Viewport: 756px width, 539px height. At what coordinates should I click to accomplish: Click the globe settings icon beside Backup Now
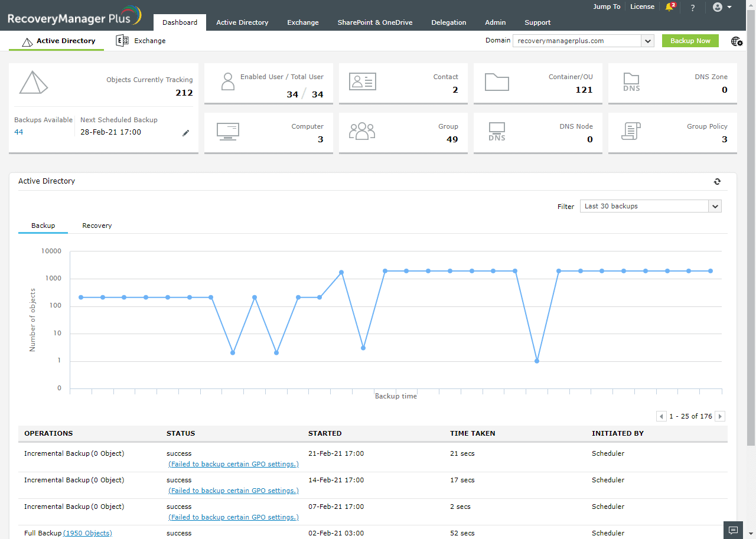coord(737,41)
